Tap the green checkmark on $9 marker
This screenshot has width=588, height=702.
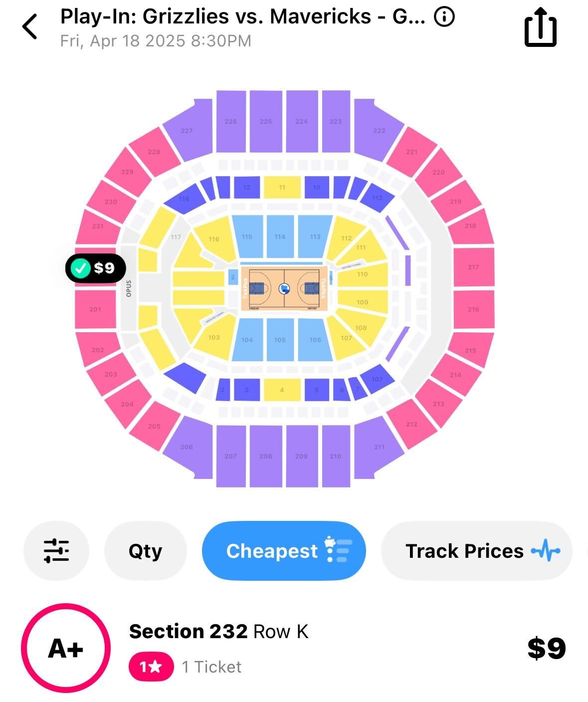coord(80,268)
